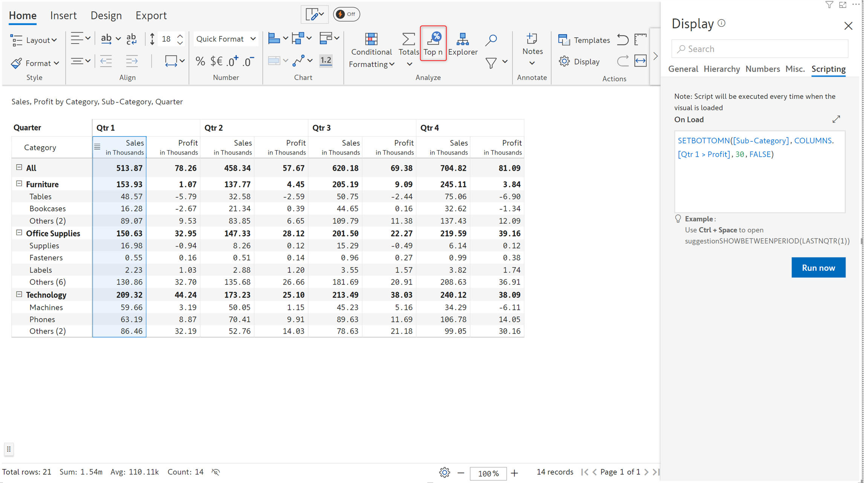This screenshot has width=868, height=483.
Task: Toggle hidden rows eye icon in status bar
Action: (215, 472)
